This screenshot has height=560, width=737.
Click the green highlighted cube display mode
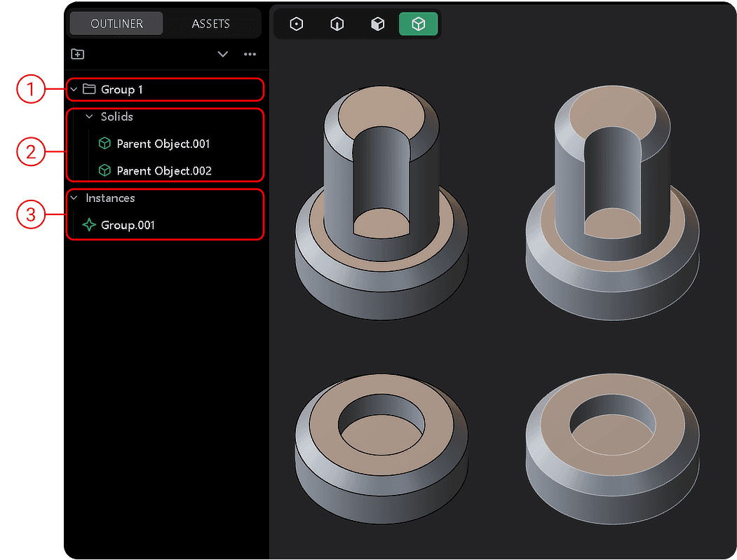pos(419,25)
